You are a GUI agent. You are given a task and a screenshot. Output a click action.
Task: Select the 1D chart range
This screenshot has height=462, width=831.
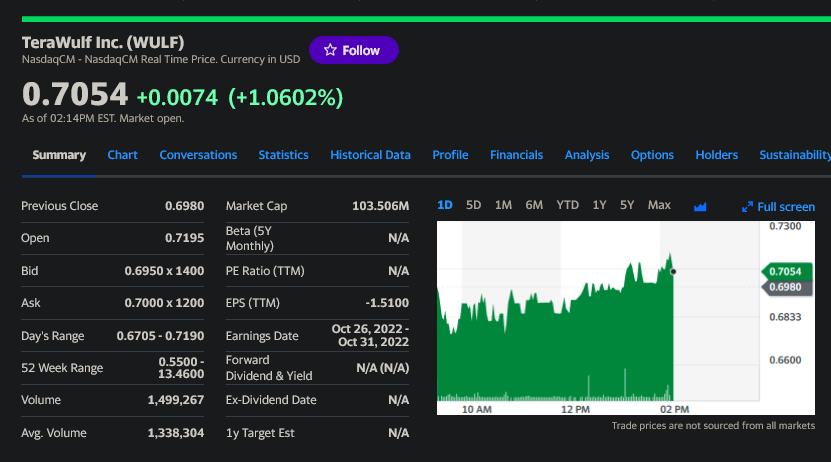(x=445, y=205)
